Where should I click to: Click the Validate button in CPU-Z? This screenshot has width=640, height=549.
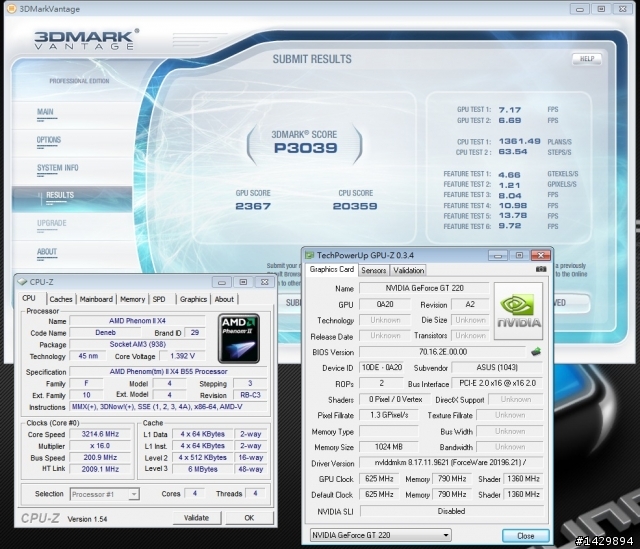[196, 518]
